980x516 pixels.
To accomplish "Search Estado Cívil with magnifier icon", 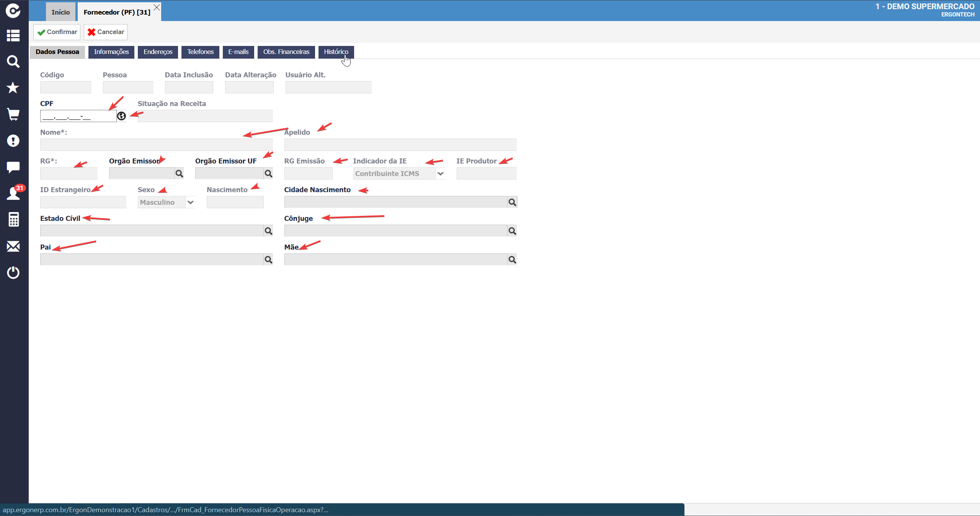I will 268,231.
